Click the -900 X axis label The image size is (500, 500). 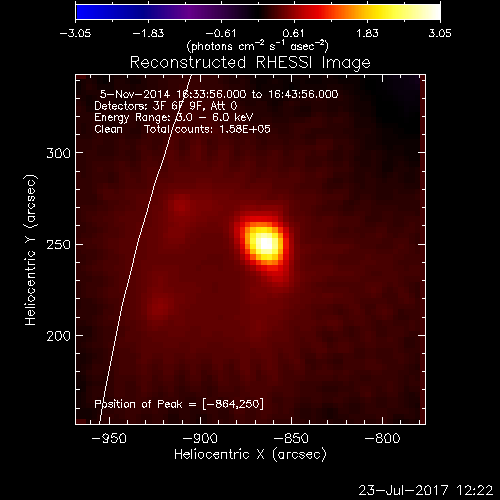[200, 438]
